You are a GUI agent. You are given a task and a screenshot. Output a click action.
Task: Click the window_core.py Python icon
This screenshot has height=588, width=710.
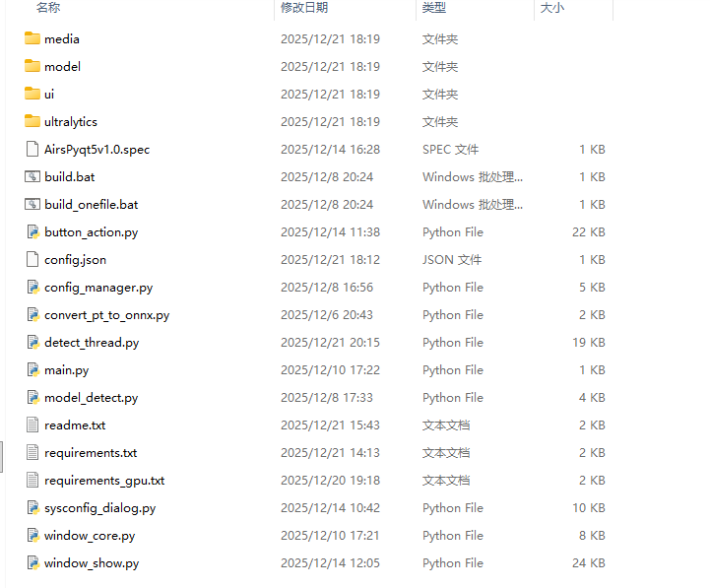point(33,536)
